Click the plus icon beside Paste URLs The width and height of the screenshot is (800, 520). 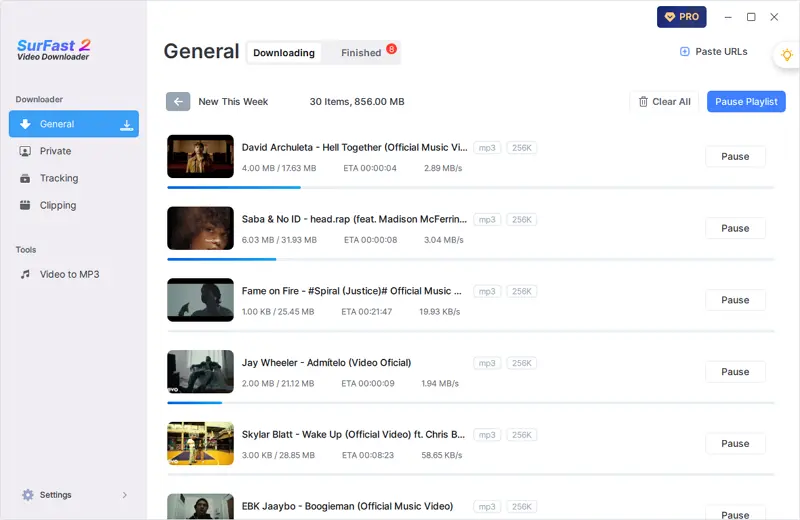(685, 52)
